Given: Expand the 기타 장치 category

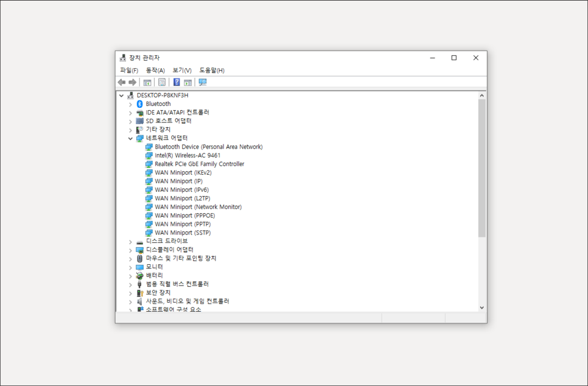Looking at the screenshot, I should click(x=130, y=130).
